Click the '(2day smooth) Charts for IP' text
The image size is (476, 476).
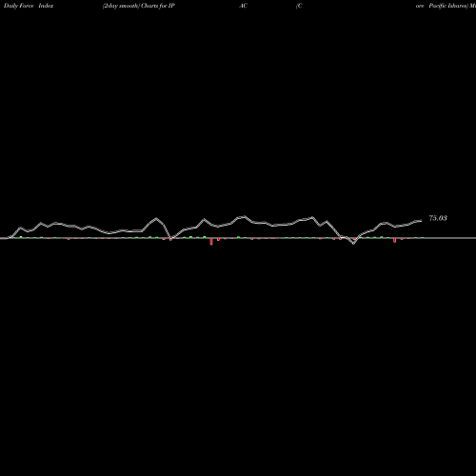click(x=139, y=6)
